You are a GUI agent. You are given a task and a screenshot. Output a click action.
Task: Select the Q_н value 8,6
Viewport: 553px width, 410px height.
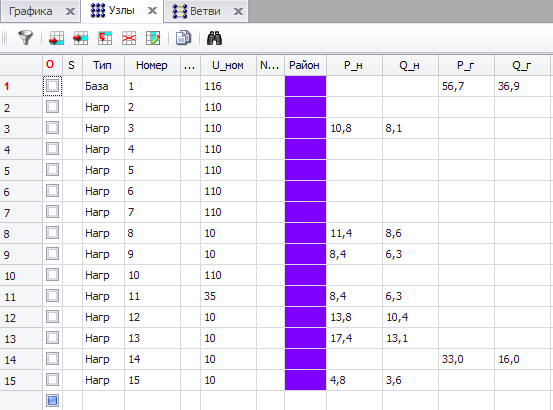pyautogui.click(x=410, y=233)
